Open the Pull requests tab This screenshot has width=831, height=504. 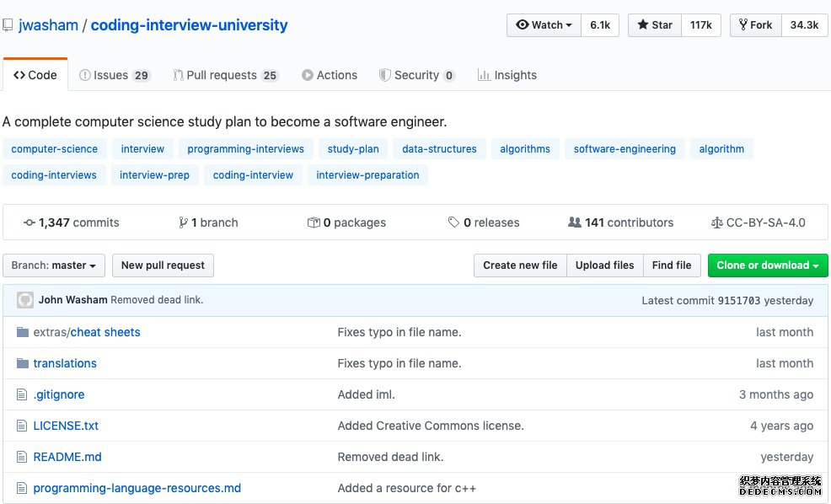[226, 75]
